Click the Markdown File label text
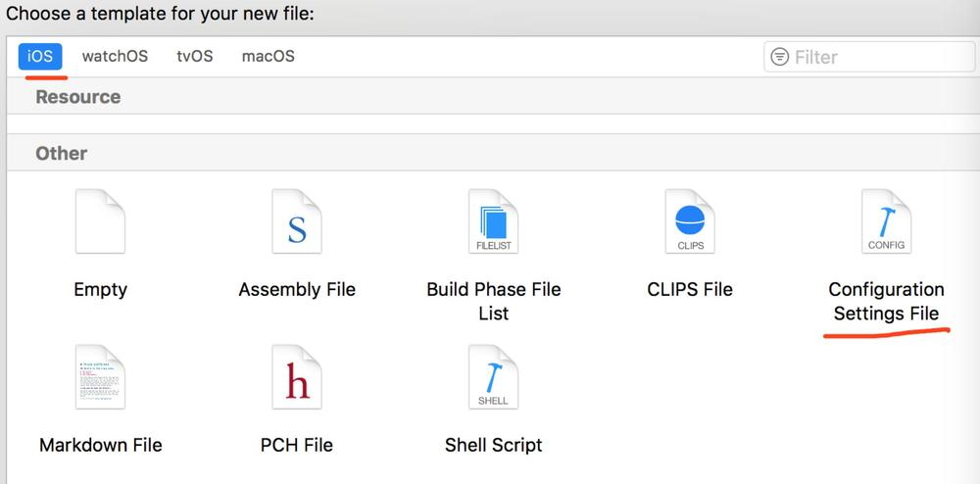The height and width of the screenshot is (484, 980). point(100,445)
